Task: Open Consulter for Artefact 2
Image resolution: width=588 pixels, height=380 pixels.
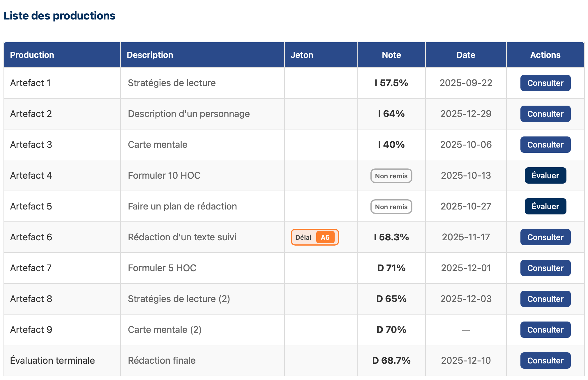Action: (545, 114)
